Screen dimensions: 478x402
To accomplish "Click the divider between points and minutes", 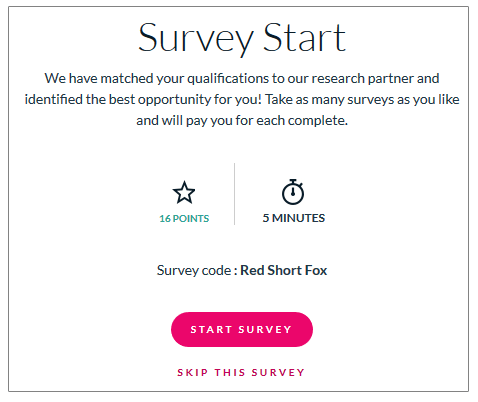I will pyautogui.click(x=235, y=194).
